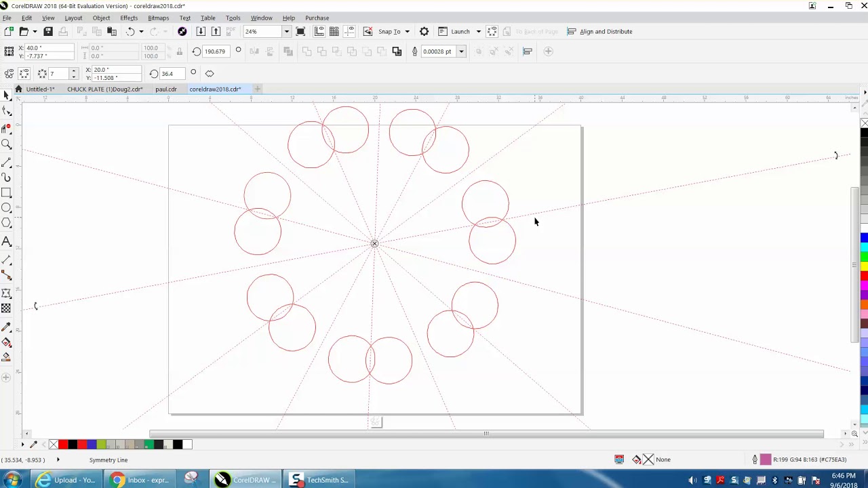Open the zoom level dropdown
The height and width of the screenshot is (488, 868).
(287, 31)
